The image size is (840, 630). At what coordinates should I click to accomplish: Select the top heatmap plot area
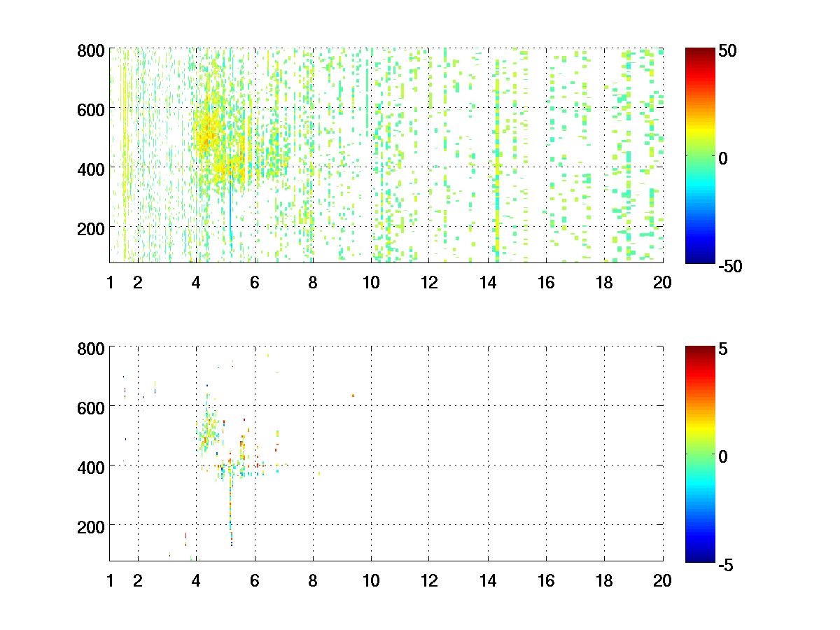(x=386, y=155)
